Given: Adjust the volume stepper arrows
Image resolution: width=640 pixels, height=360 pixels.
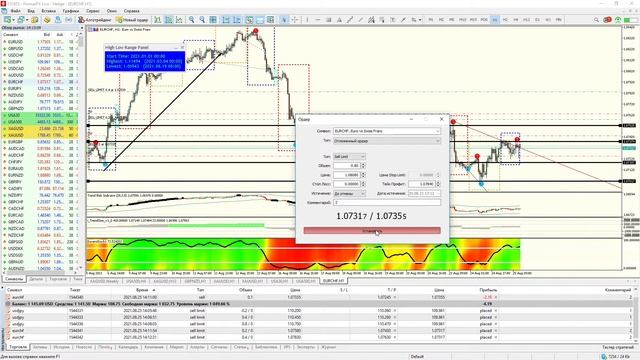Looking at the screenshot, I should [x=363, y=166].
